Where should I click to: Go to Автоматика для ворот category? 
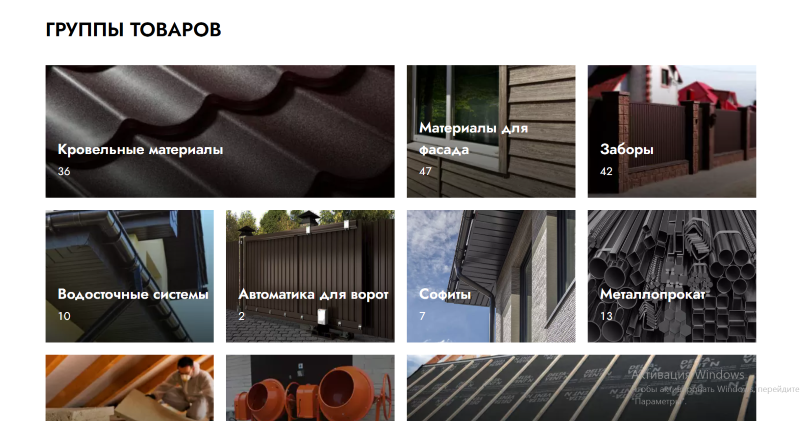pos(310,276)
